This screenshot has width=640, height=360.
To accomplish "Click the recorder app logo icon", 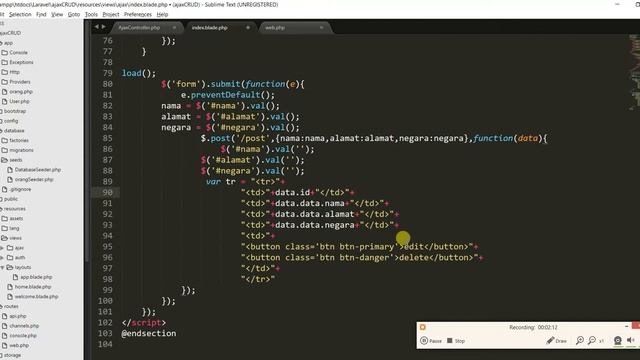I will [422, 327].
